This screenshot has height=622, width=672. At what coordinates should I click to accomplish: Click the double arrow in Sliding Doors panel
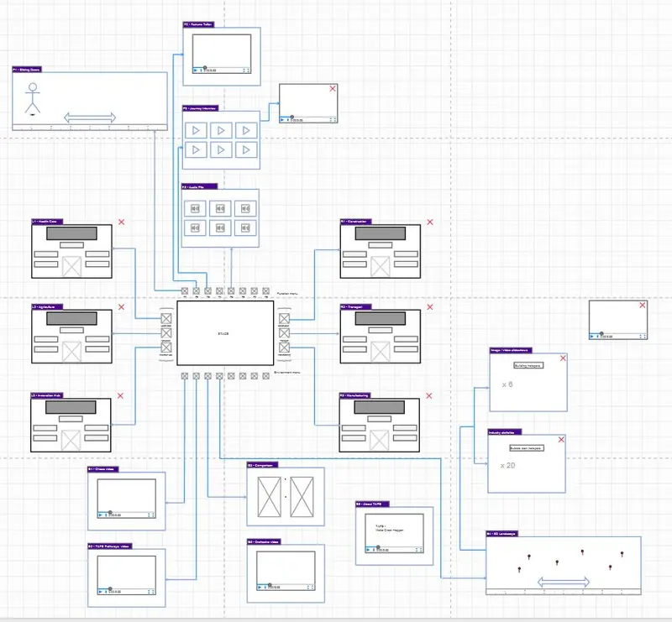click(x=90, y=118)
